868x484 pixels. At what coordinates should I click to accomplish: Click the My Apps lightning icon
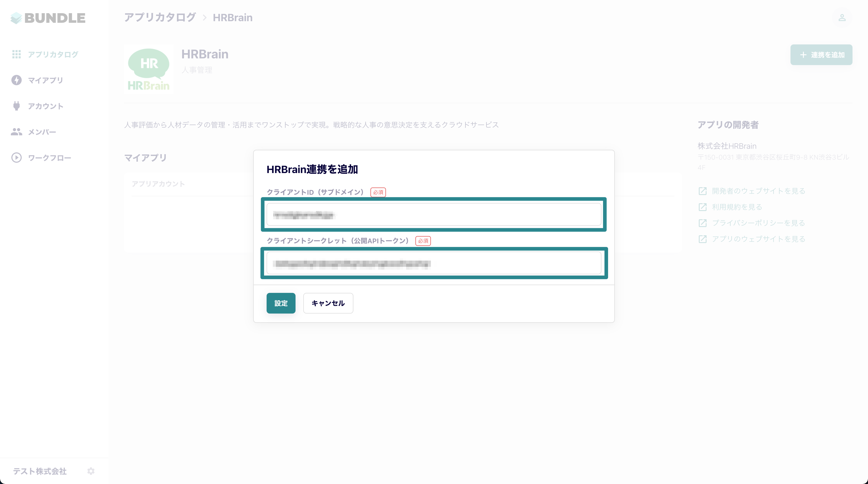click(17, 80)
